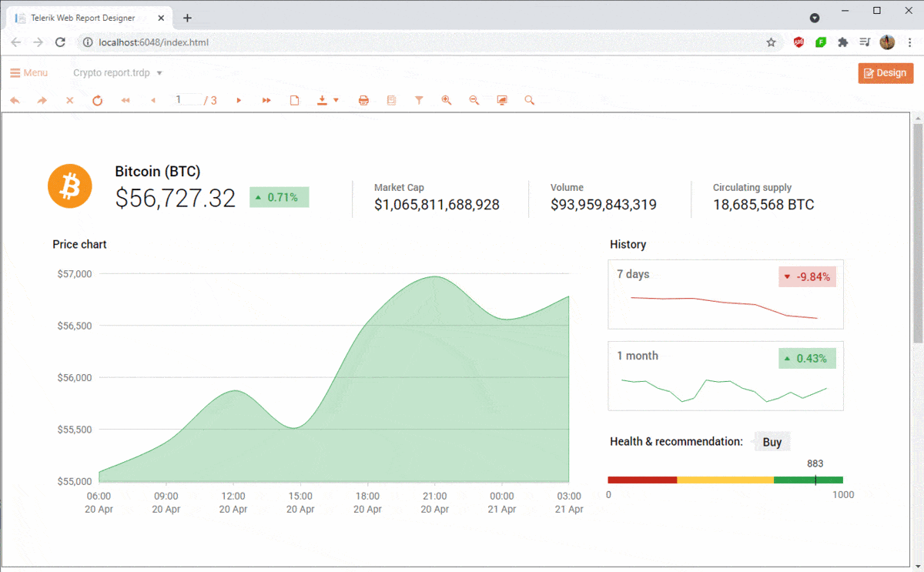This screenshot has width=924, height=572.
Task: Click the 0.43% 1 month badge
Action: [x=807, y=359]
